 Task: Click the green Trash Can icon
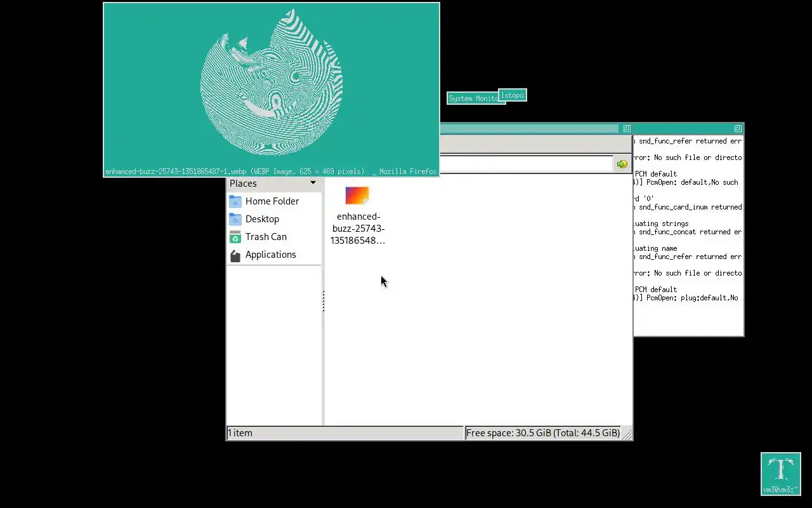(x=235, y=237)
